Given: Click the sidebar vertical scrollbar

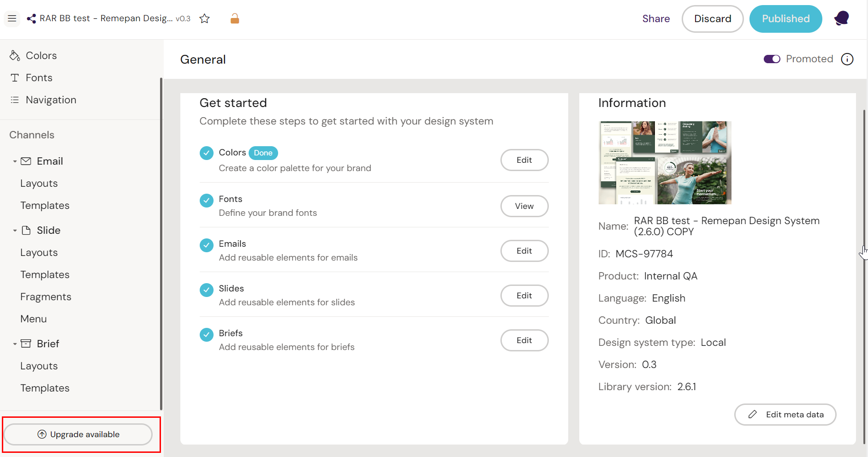Looking at the screenshot, I should (x=161, y=243).
